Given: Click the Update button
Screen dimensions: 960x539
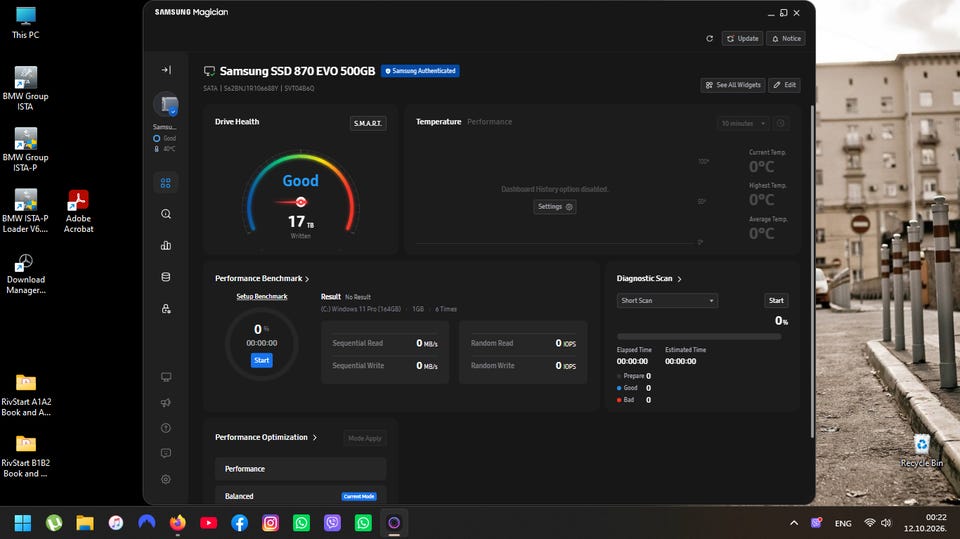Looking at the screenshot, I should pyautogui.click(x=742, y=39).
